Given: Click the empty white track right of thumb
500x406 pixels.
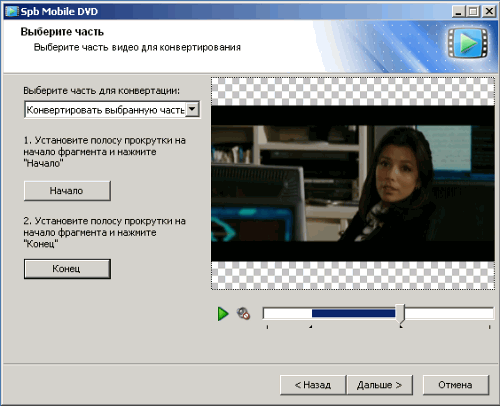Looking at the screenshot, I should pos(449,313).
